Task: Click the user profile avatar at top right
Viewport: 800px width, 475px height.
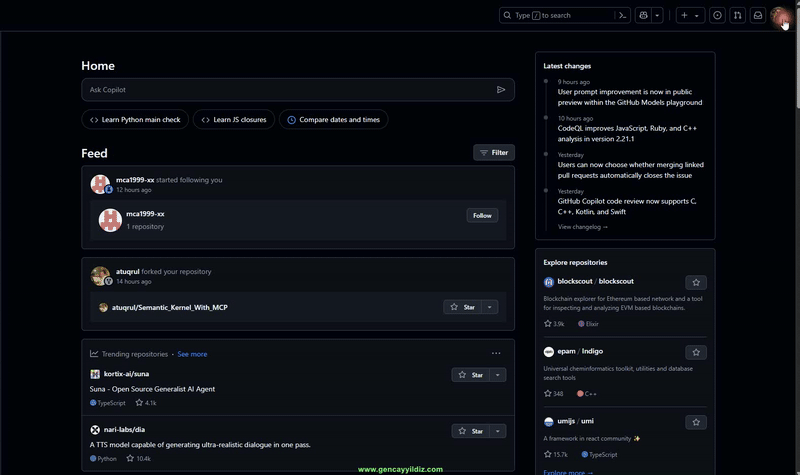Action: click(780, 15)
